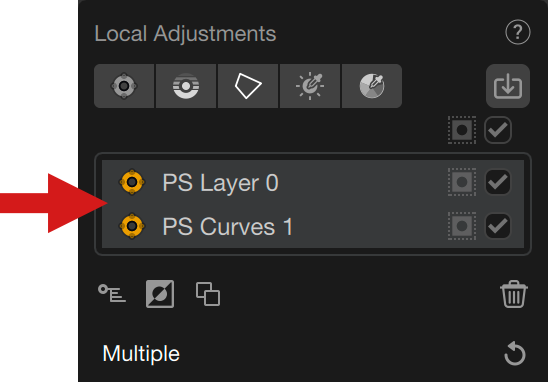
Task: Click the duplicate adjustment icon
Action: [208, 294]
